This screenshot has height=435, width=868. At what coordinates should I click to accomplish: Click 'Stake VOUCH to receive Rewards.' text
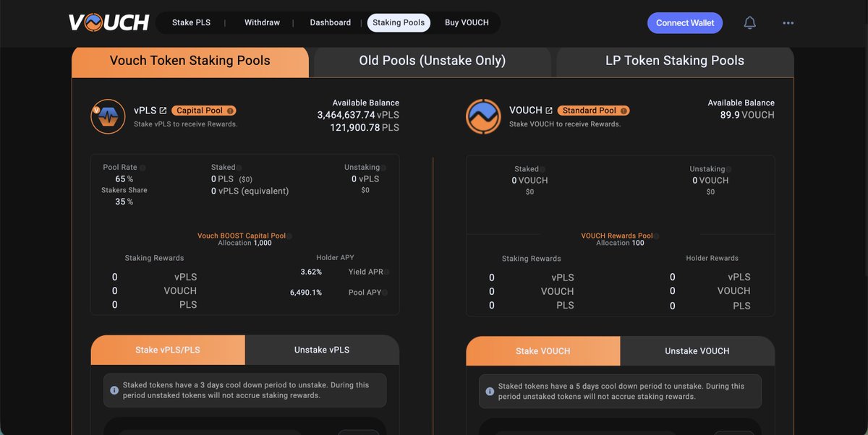(565, 124)
